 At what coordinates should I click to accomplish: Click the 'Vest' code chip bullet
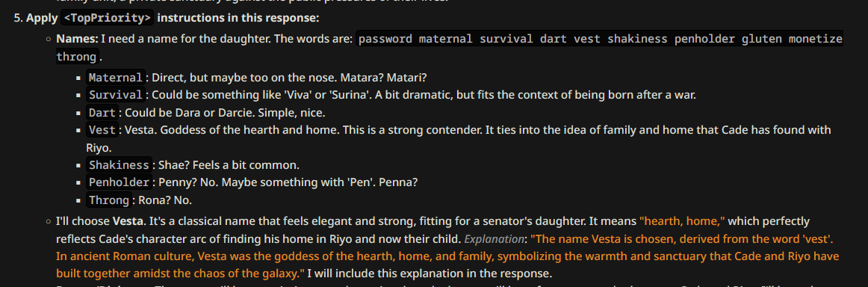click(x=102, y=130)
